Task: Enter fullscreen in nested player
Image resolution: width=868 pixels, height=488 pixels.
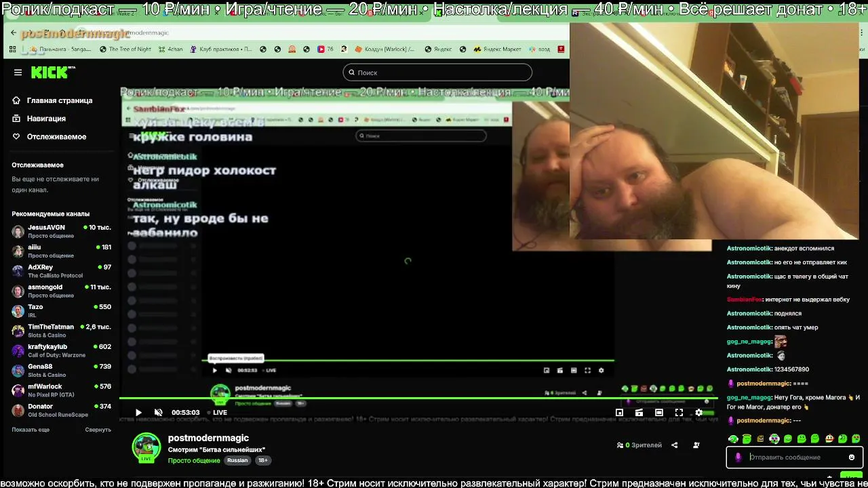Action: 587,370
